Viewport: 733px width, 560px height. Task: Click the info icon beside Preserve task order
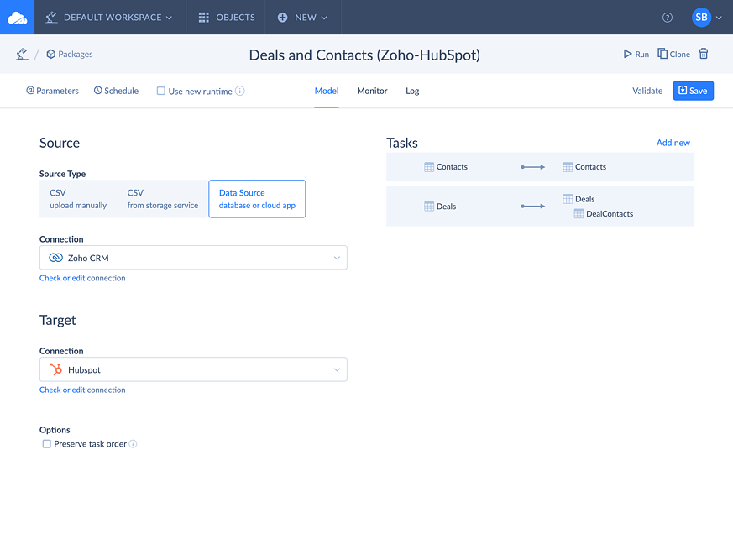coord(133,444)
